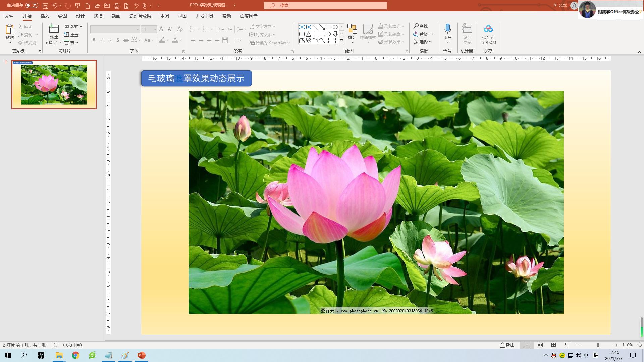Start slideshow from status bar icon
Screen dimensions: 644x362
point(567,345)
